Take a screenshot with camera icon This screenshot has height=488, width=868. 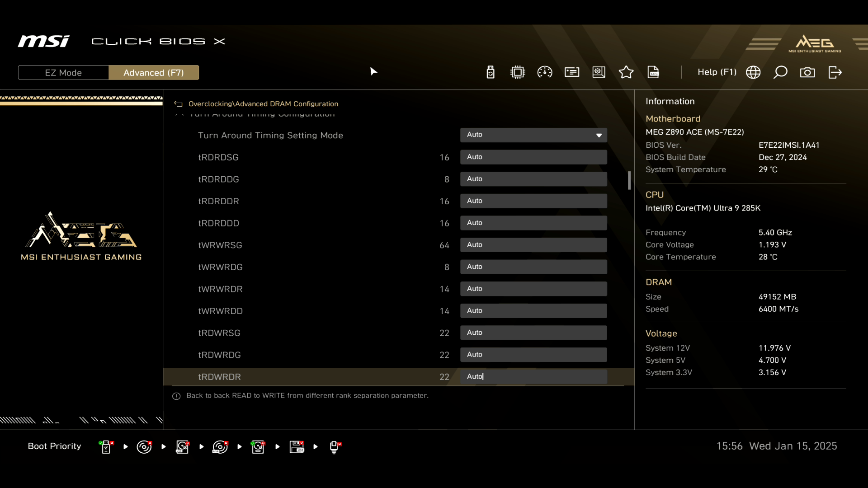[807, 72]
